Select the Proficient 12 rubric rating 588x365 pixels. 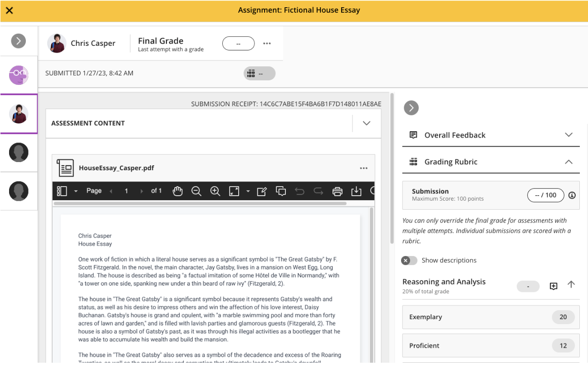click(490, 345)
